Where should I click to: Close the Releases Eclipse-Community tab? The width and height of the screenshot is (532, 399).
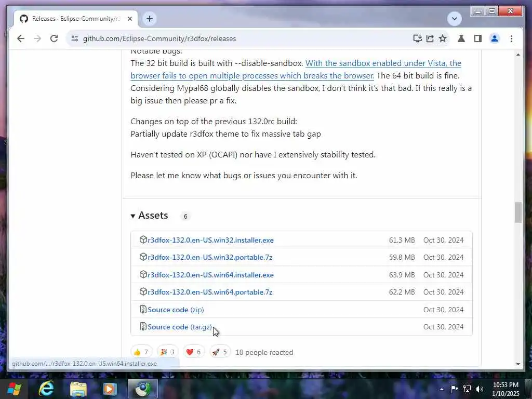pyautogui.click(x=129, y=19)
